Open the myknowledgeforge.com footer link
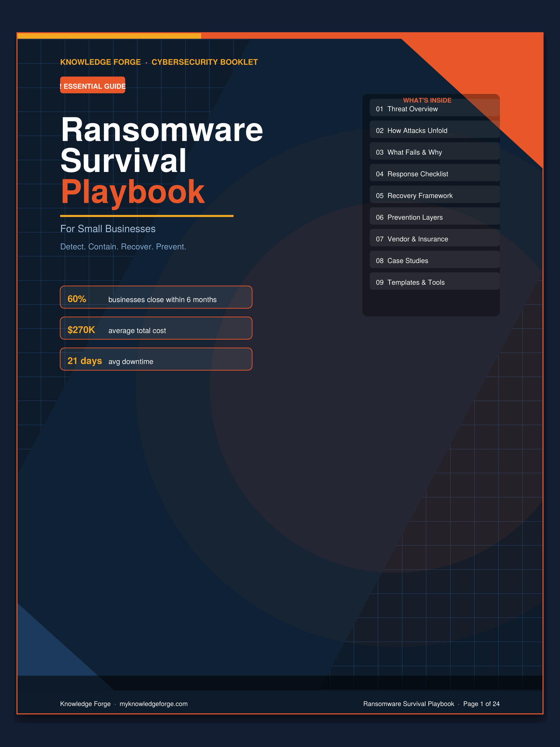 click(x=154, y=704)
